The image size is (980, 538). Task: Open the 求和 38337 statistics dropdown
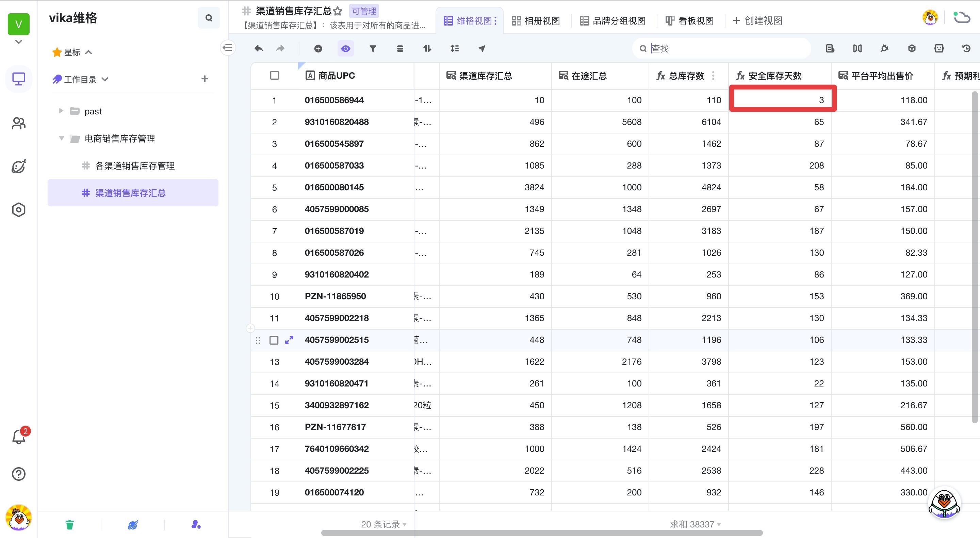695,524
